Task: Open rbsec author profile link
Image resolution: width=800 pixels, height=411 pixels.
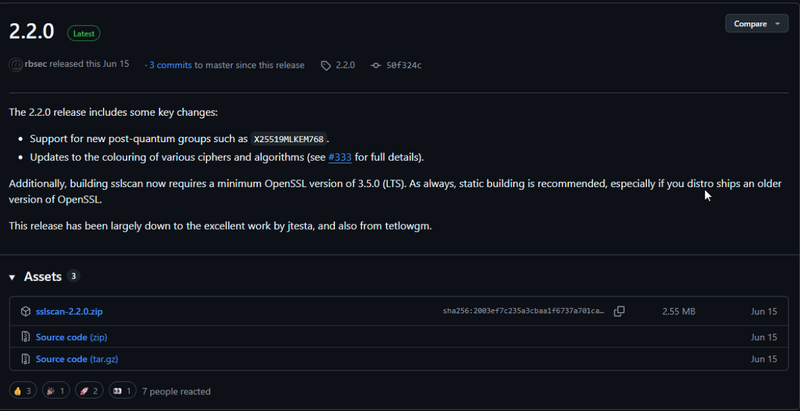Action: (37, 64)
